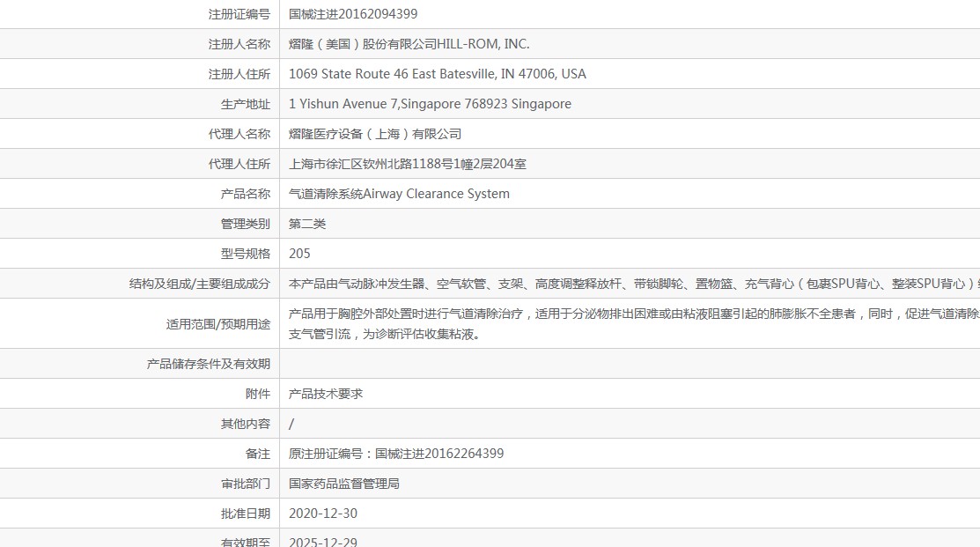Click the 适用范围/预期用途 label
The width and height of the screenshot is (980, 547).
click(x=217, y=324)
